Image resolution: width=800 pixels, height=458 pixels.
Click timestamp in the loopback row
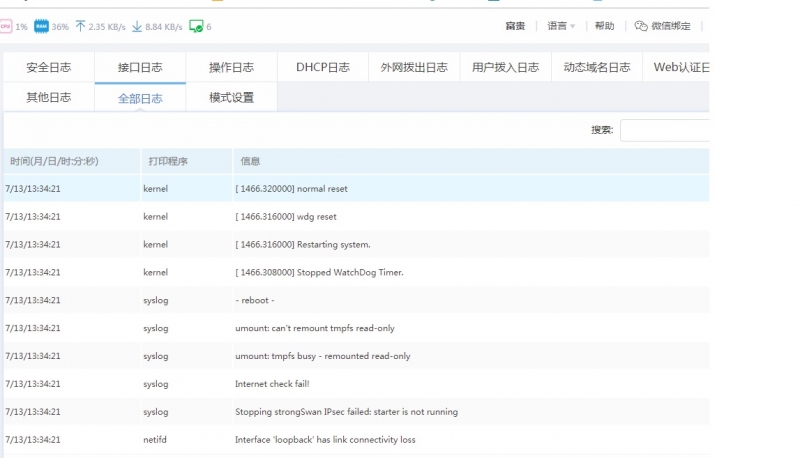(33, 440)
